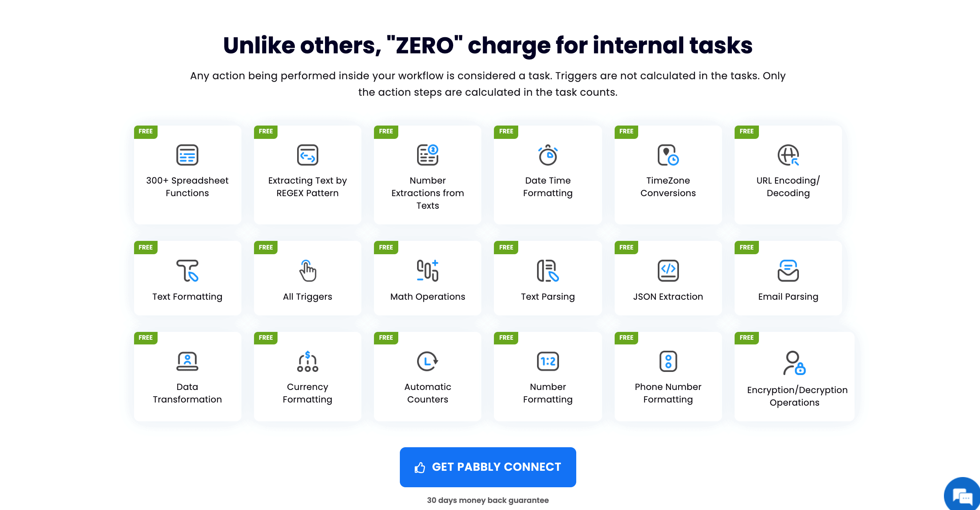This screenshot has height=510, width=980.
Task: Select the Math Operations icon
Action: tap(427, 271)
